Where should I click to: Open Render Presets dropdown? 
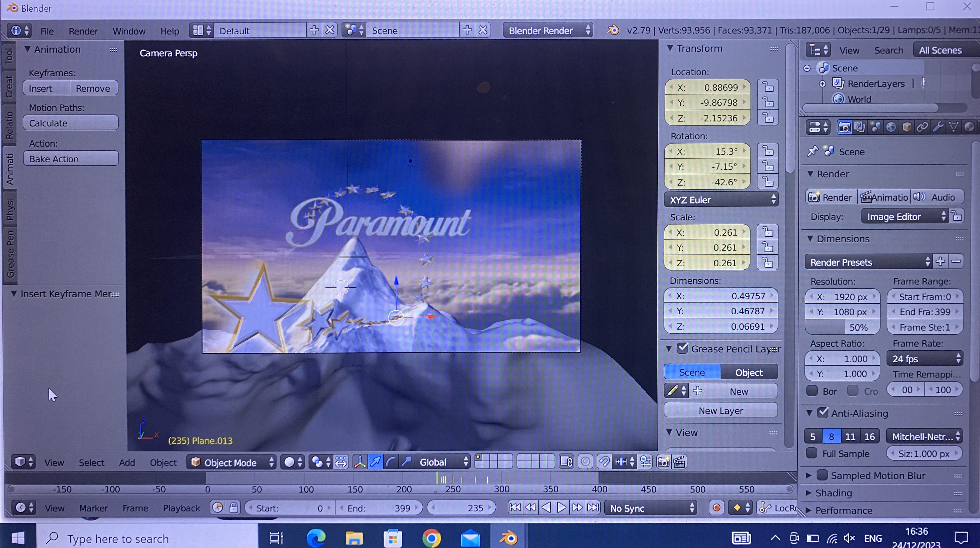pos(869,262)
